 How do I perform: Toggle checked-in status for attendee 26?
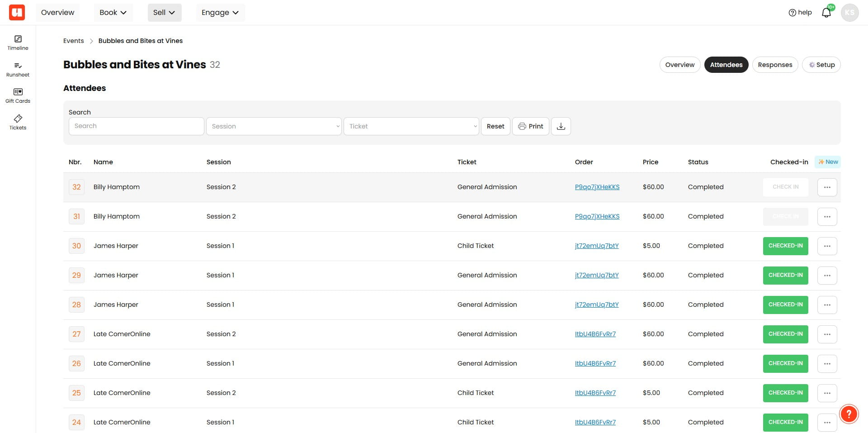tap(785, 364)
